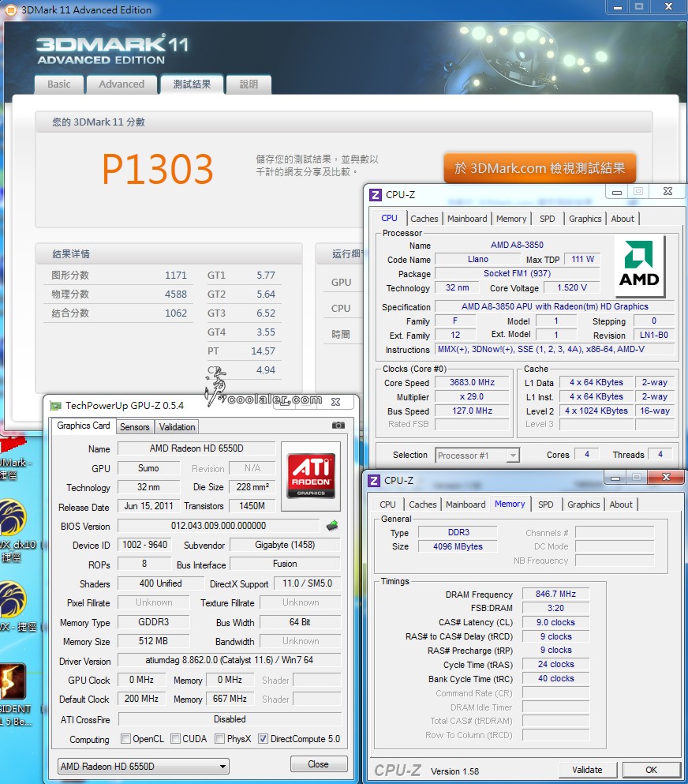The height and width of the screenshot is (784, 688).
Task: Uncheck the DirectCompute 5.0 checkbox
Action: coord(263,740)
